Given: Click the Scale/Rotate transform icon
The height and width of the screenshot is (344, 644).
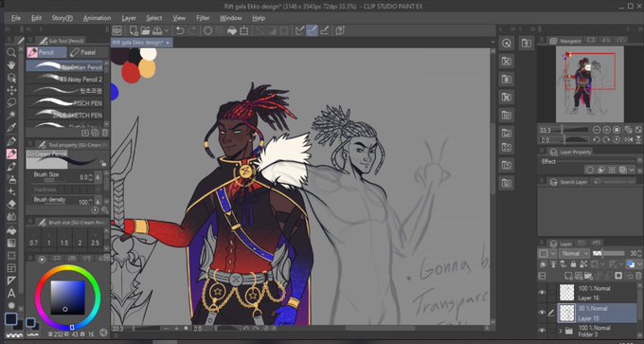Looking at the screenshot, I should point(244,30).
